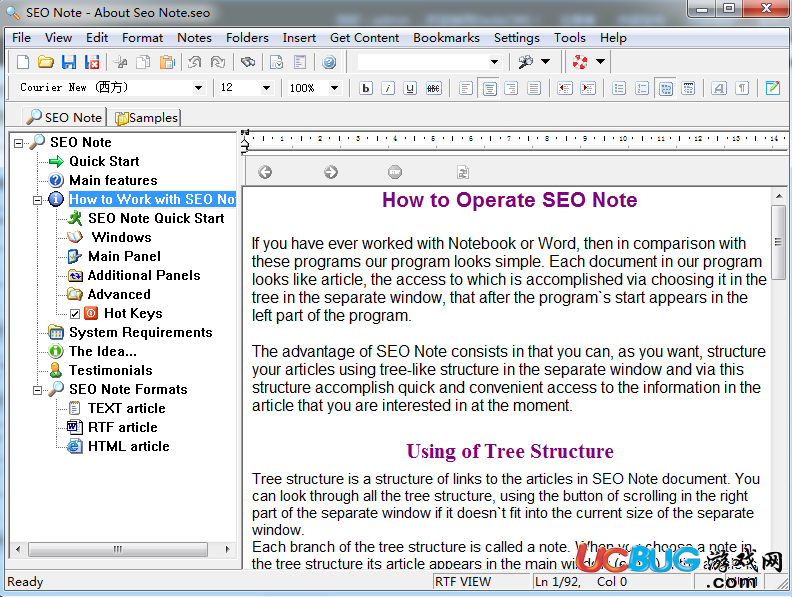Redo the last undone action
The width and height of the screenshot is (792, 597).
(218, 62)
